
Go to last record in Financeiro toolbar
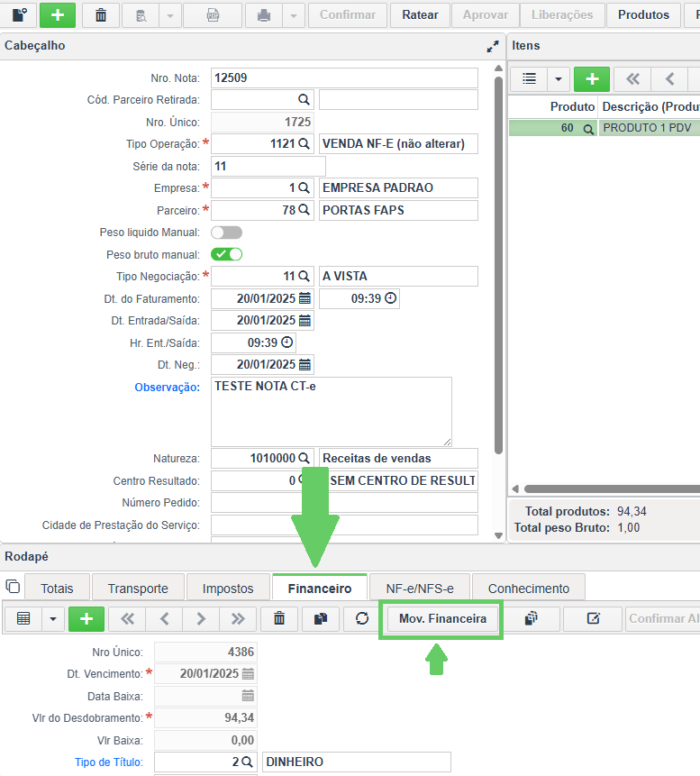pyautogui.click(x=238, y=618)
